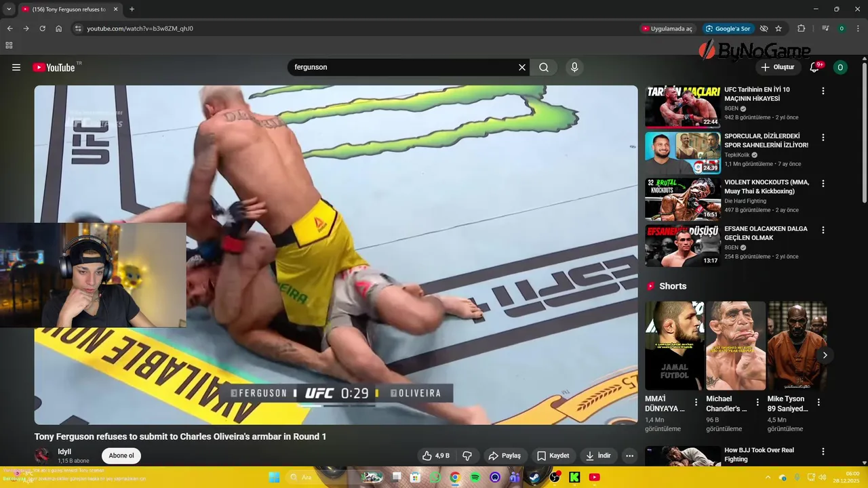Click the Oluştur create button
Image resolution: width=868 pixels, height=488 pixels.
pos(777,67)
